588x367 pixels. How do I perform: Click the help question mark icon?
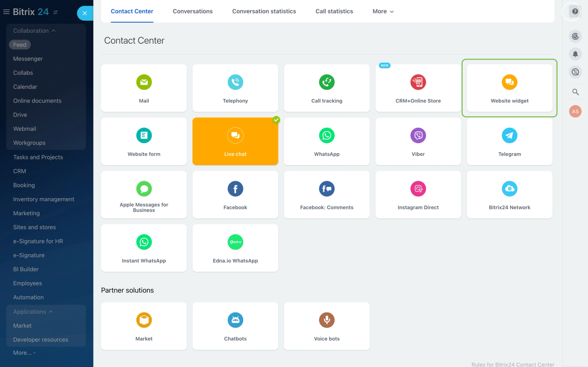575,11
